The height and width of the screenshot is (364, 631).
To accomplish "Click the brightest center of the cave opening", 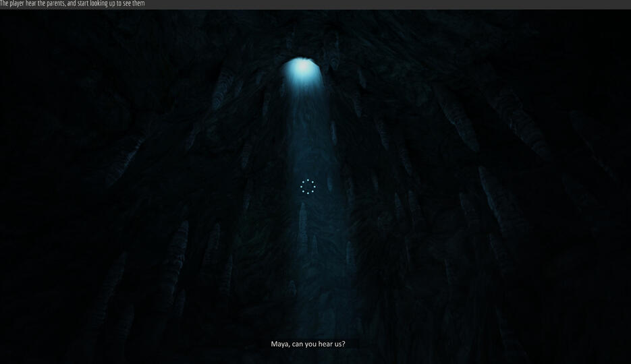I will 303,66.
